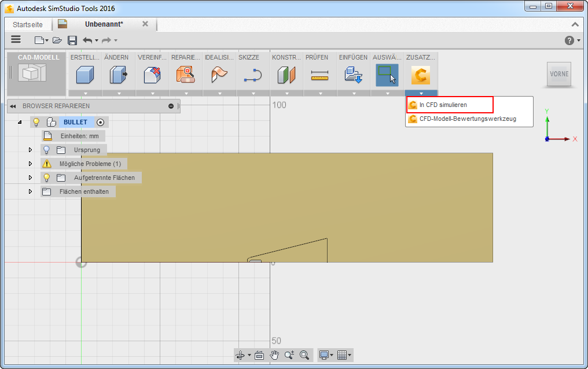Viewport: 588px width, 369px height.
Task: Click the Zusatzmodule add-ins icon
Action: pyautogui.click(x=421, y=75)
